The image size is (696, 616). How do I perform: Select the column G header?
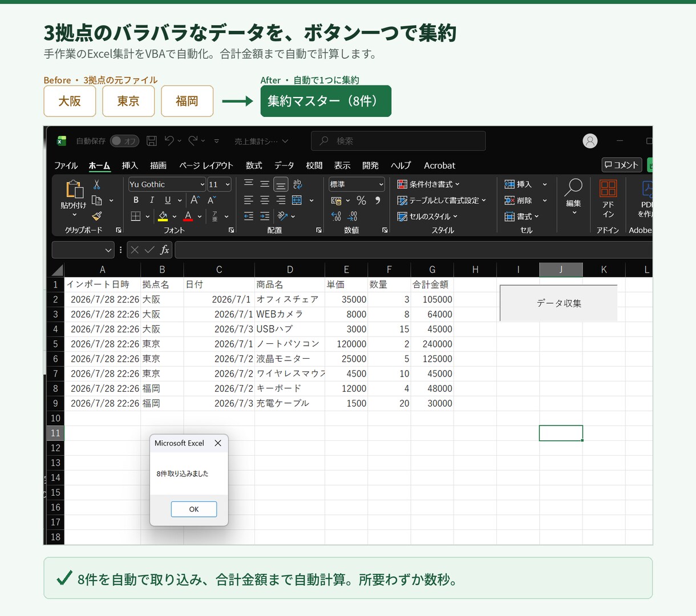tap(432, 270)
